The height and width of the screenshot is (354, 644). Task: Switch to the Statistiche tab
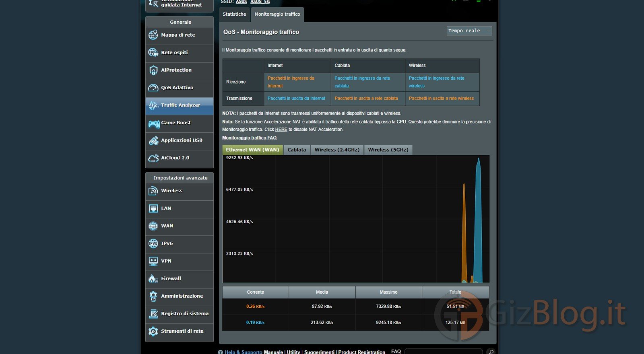[x=234, y=14]
